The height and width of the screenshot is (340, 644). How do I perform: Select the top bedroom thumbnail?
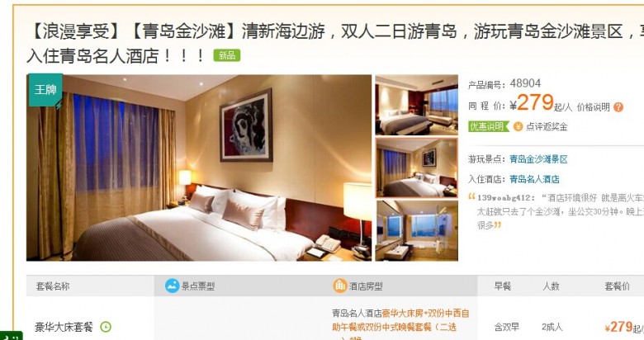click(416, 105)
